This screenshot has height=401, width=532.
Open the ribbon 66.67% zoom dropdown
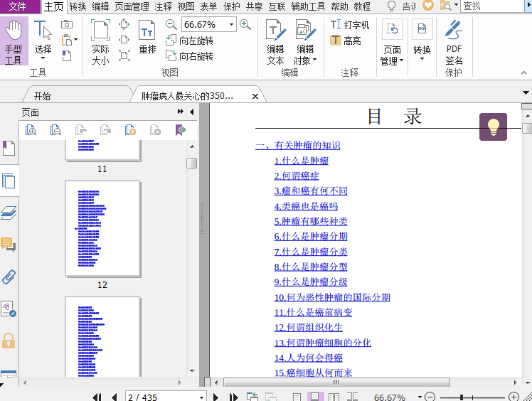(x=231, y=24)
